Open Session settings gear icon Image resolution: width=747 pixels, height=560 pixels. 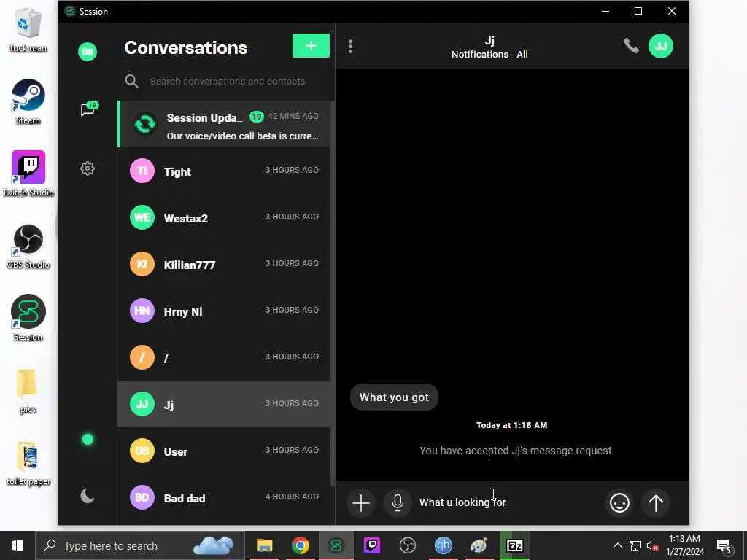(x=88, y=168)
